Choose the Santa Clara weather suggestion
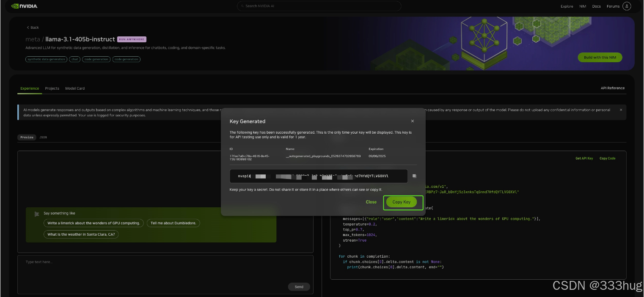 point(81,234)
